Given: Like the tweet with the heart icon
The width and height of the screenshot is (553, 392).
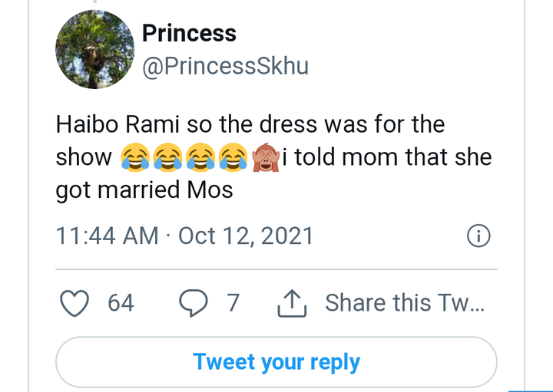Looking at the screenshot, I should pyautogui.click(x=75, y=303).
